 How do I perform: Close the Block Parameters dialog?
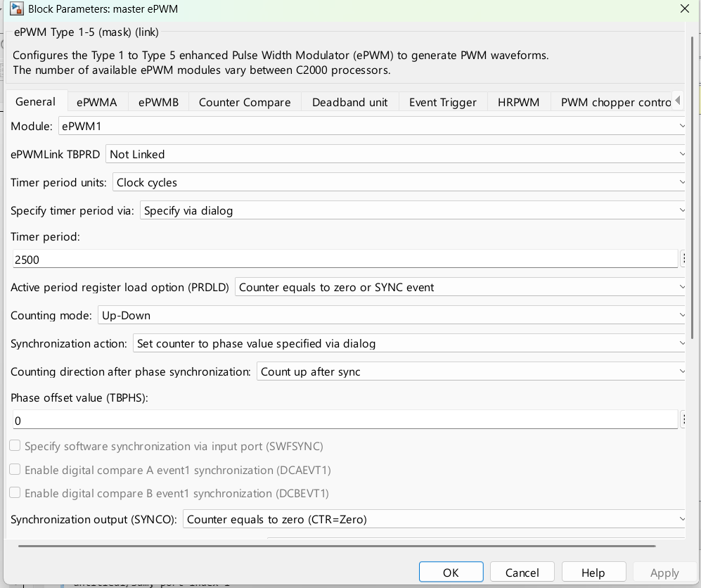pyautogui.click(x=684, y=8)
